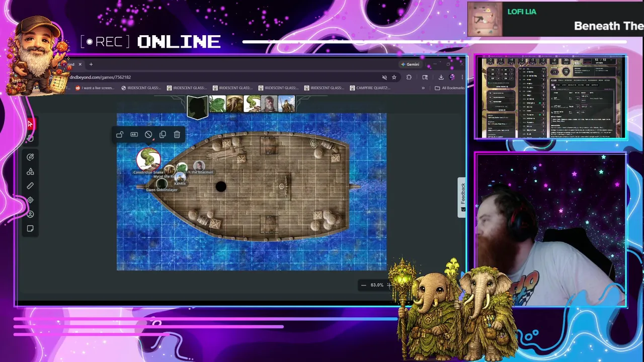
Task: Zoom out the map with minus button
Action: click(363, 285)
